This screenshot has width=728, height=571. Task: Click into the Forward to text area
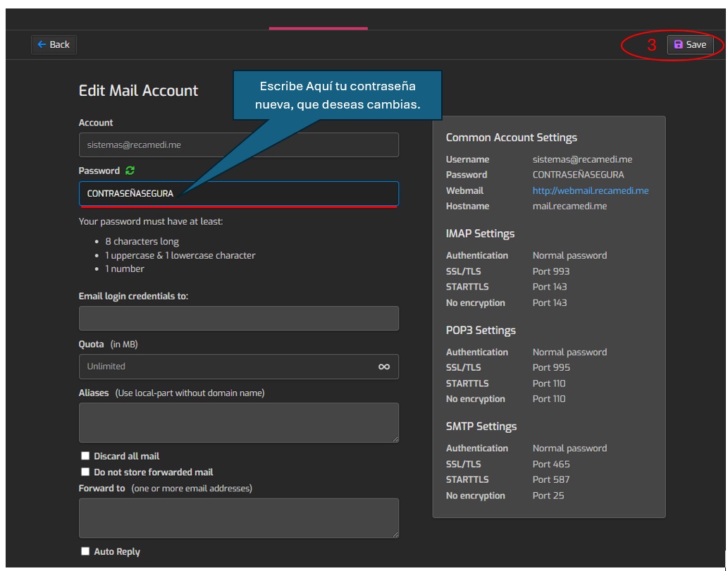point(239,518)
